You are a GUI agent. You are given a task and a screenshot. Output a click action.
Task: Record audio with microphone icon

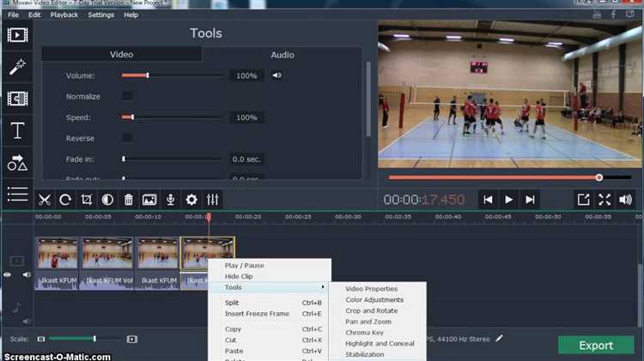[x=171, y=200]
